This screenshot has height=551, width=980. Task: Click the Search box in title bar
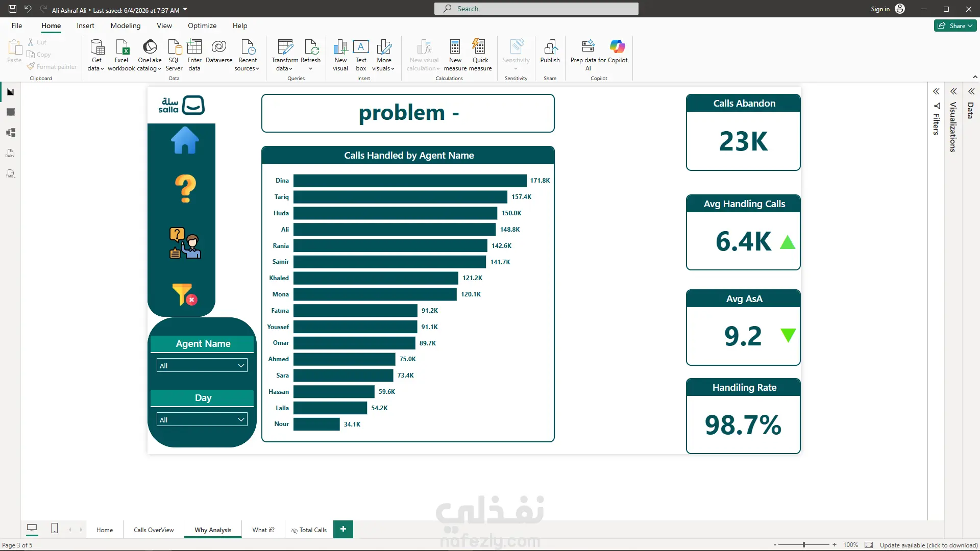pyautogui.click(x=536, y=9)
